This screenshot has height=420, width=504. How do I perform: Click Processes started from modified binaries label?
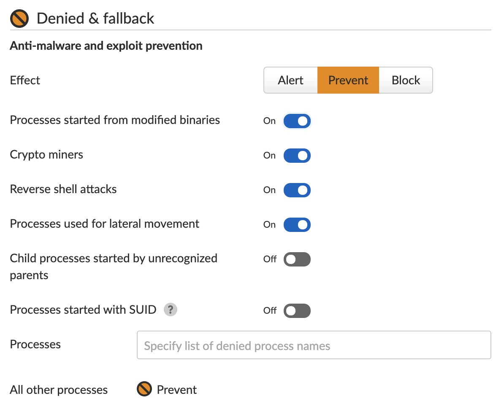pos(115,120)
